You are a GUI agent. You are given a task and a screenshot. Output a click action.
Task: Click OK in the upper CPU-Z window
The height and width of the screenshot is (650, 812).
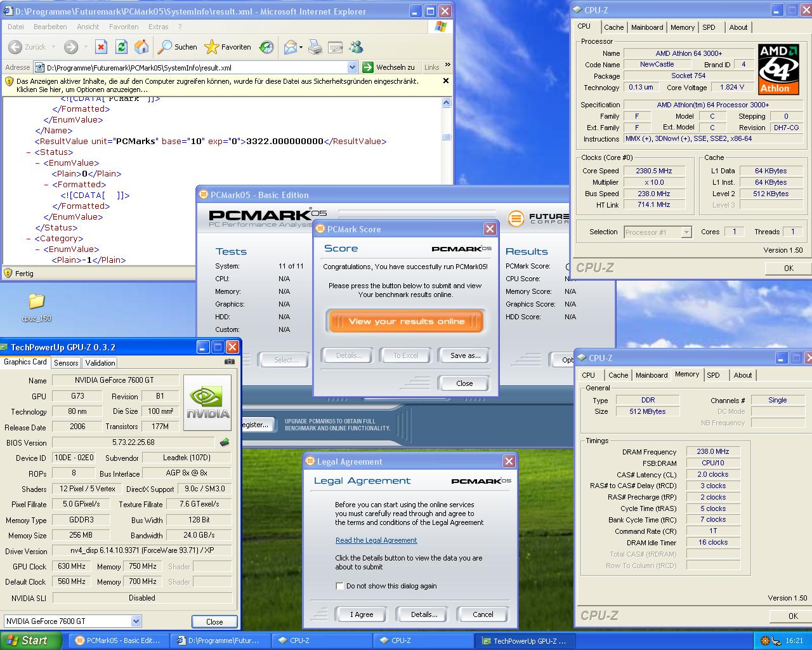[x=789, y=268]
